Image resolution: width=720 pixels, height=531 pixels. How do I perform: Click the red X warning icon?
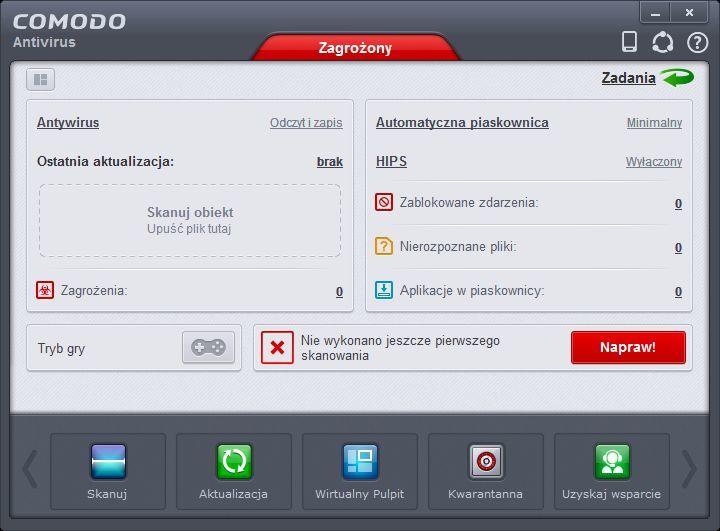pyautogui.click(x=277, y=347)
